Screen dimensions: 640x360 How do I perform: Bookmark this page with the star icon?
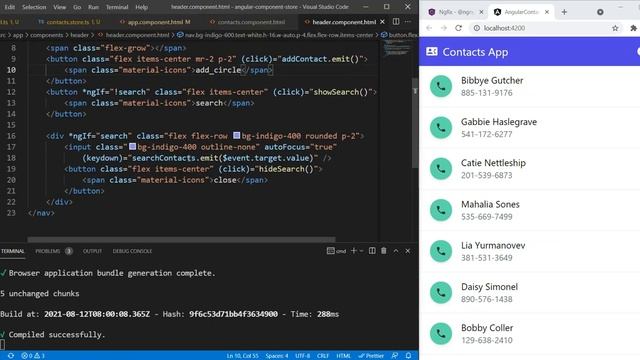(x=615, y=28)
